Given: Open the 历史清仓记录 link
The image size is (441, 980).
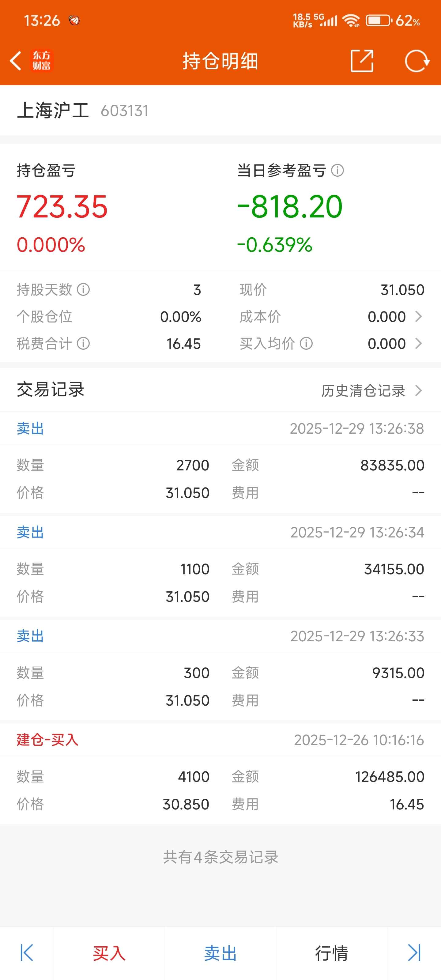Looking at the screenshot, I should [363, 390].
